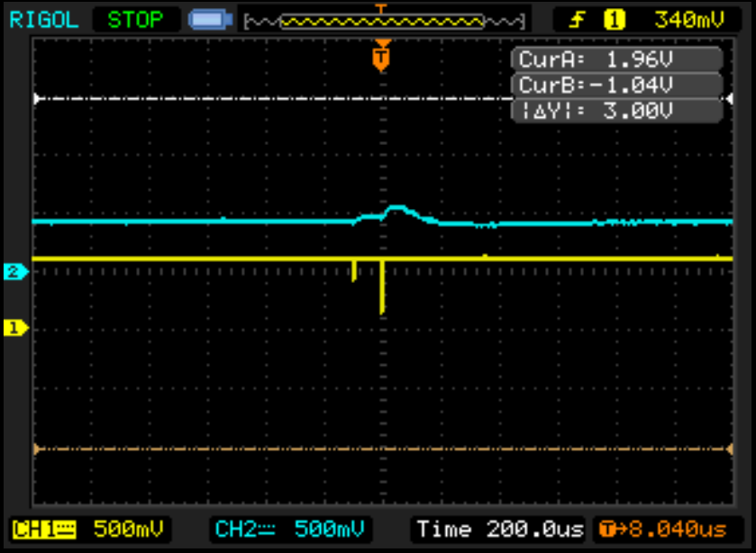Click the RIGOL brand logo

click(44, 20)
